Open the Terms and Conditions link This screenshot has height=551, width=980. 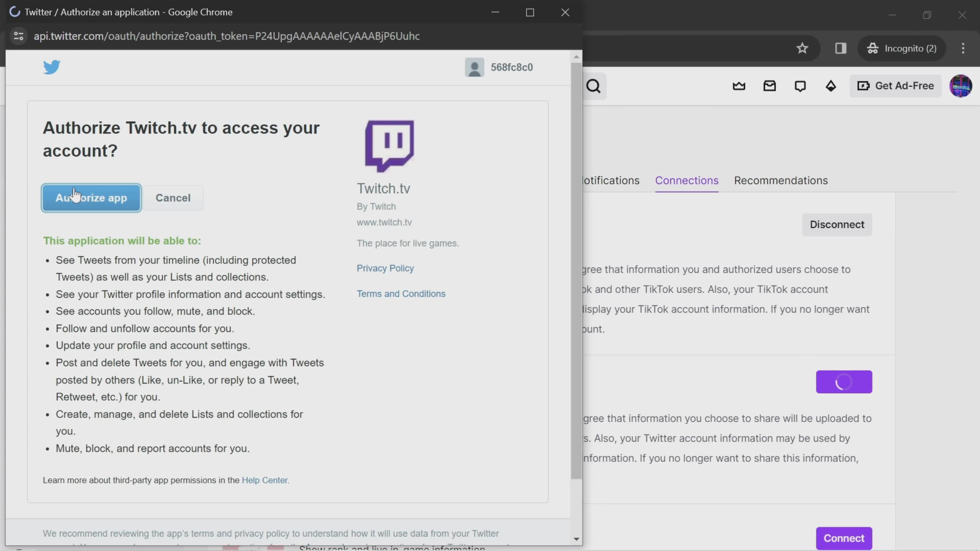tap(401, 294)
